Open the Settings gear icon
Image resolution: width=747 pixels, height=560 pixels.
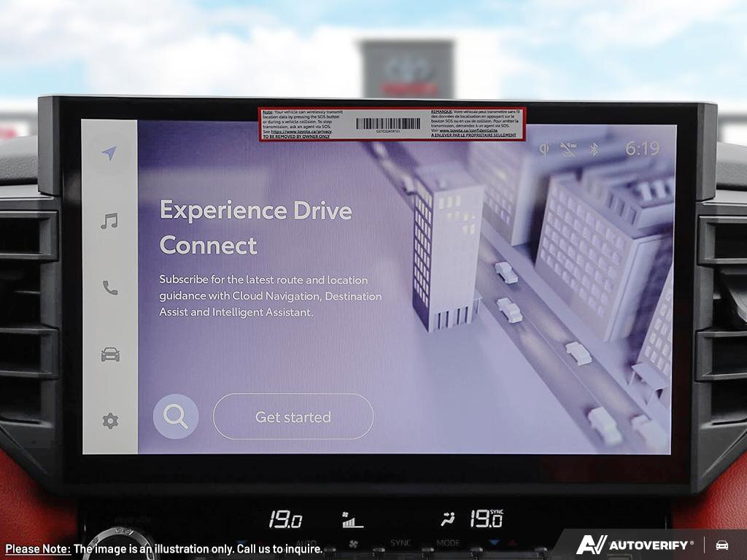[x=109, y=421]
